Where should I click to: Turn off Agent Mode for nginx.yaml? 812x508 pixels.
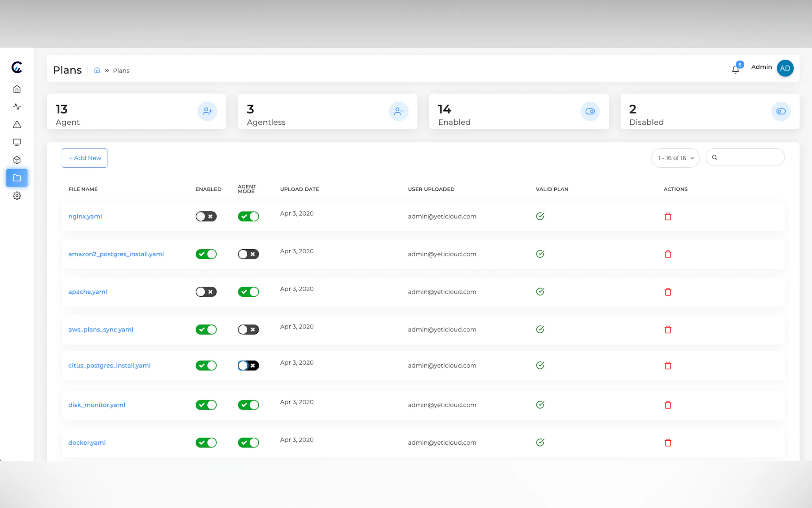click(248, 216)
